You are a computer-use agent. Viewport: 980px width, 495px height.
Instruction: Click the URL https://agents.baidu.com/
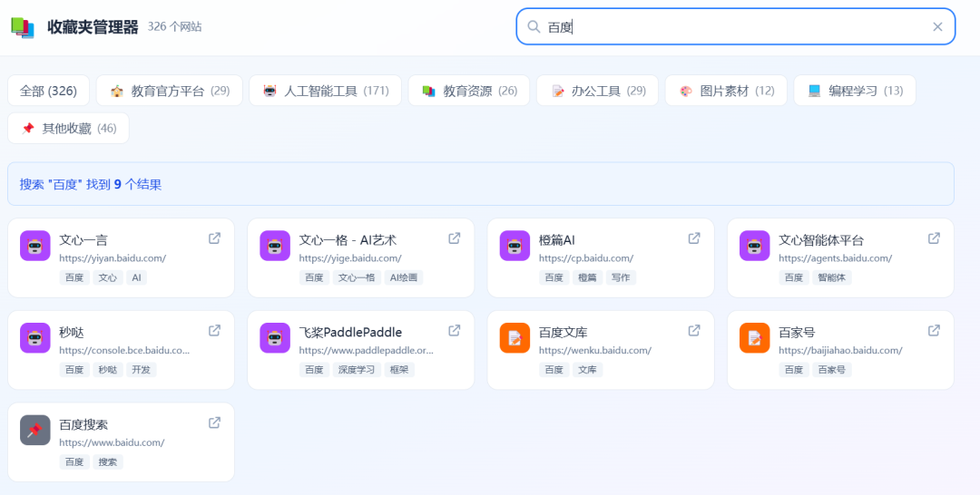[835, 258]
